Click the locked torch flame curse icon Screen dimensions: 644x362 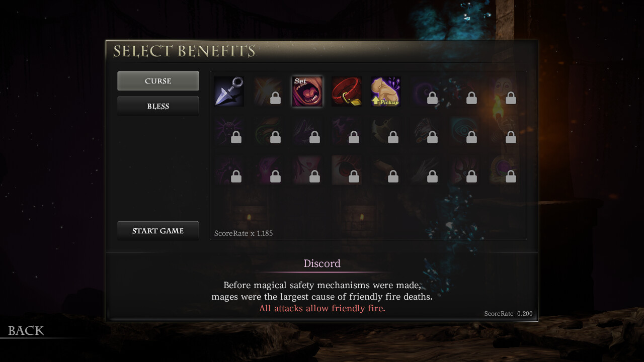coord(504,92)
